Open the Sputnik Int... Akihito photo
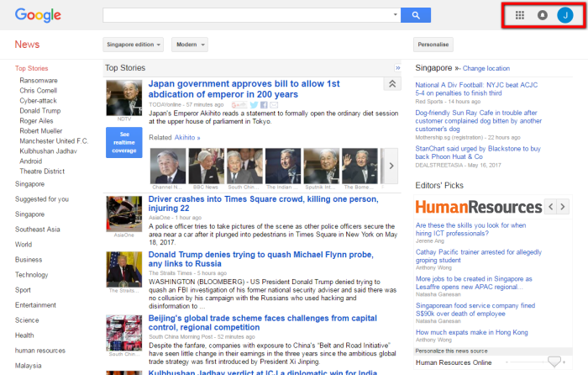 321,166
